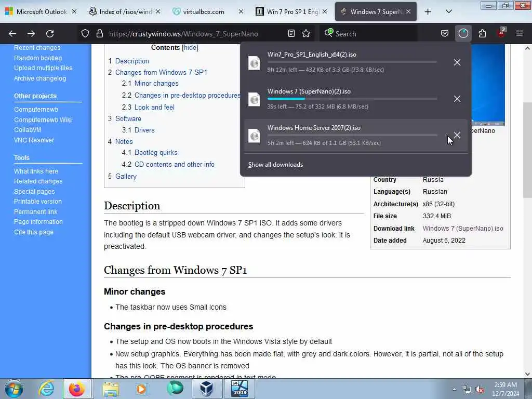Open the Pocket save icon
The width and height of the screenshot is (532, 399).
click(445, 33)
